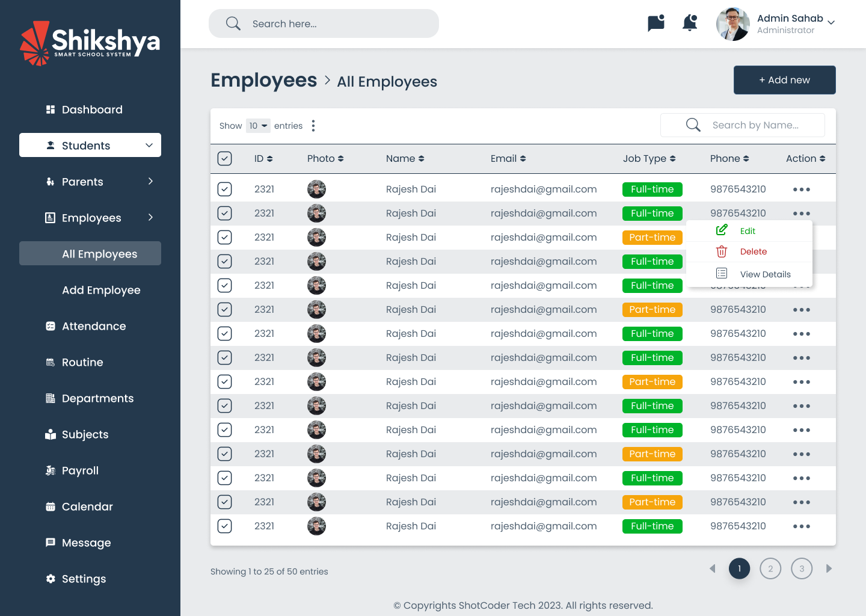Go to next page using right arrow

tap(829, 568)
